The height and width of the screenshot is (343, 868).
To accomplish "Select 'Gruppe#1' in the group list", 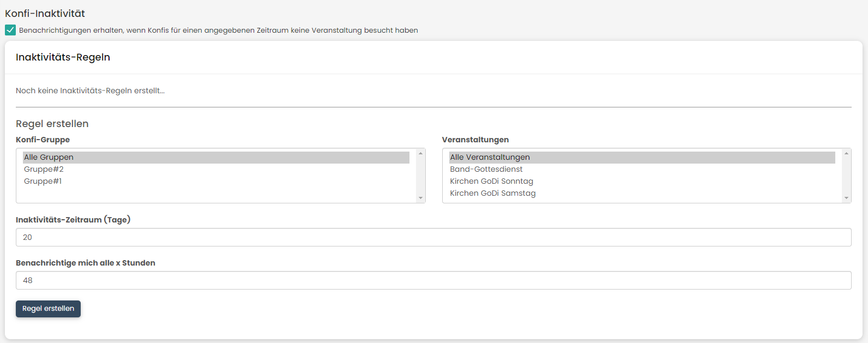I will [216, 182].
